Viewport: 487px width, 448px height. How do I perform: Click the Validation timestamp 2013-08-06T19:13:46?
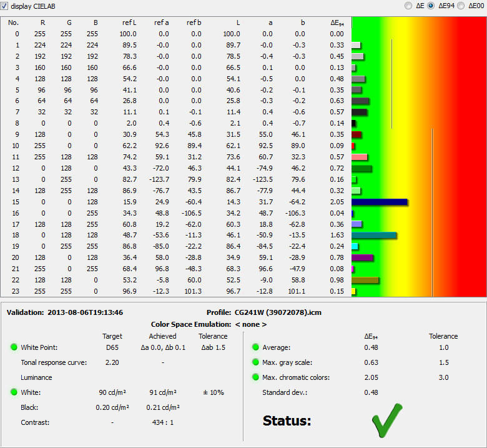85,312
